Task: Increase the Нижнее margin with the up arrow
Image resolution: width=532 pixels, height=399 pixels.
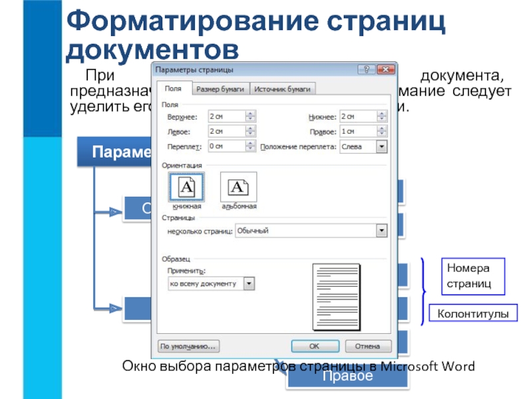Action: (x=382, y=113)
